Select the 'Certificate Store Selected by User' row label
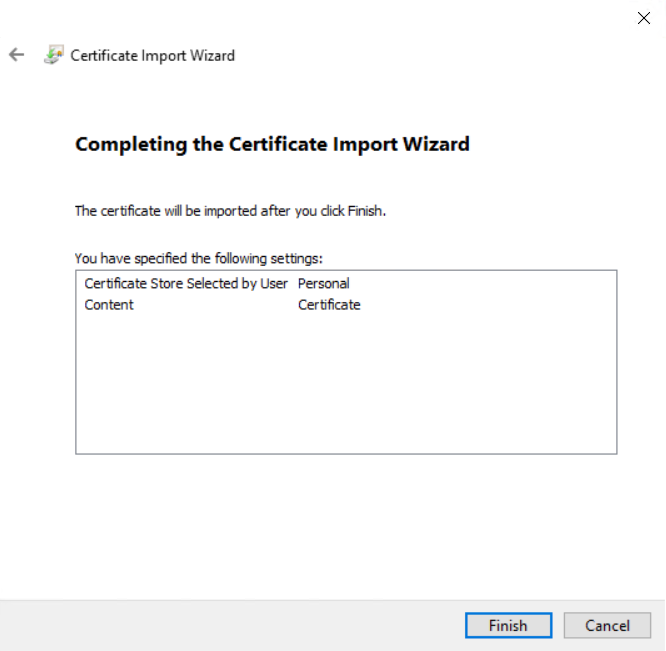666x651 pixels. point(186,283)
